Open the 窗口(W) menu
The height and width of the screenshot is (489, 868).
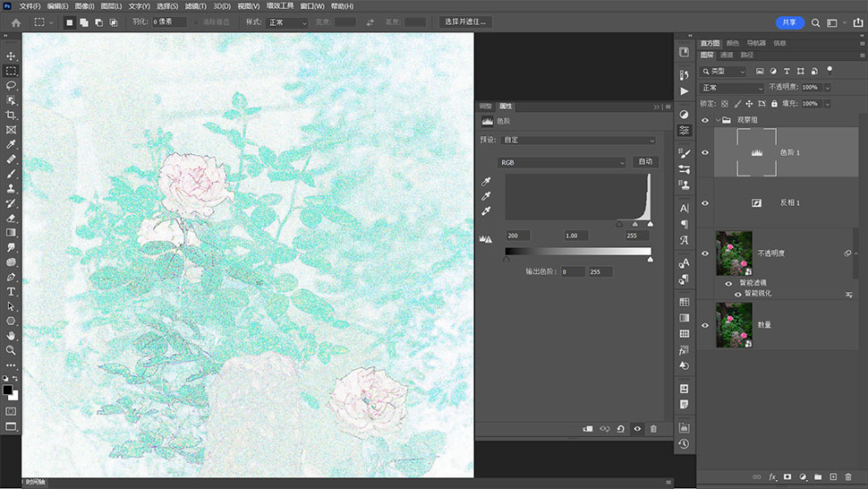312,6
